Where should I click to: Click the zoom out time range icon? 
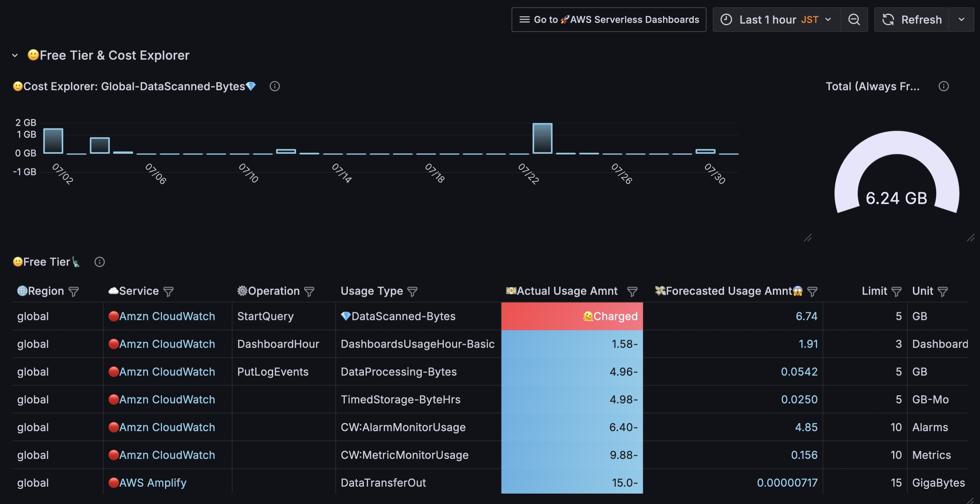click(854, 19)
